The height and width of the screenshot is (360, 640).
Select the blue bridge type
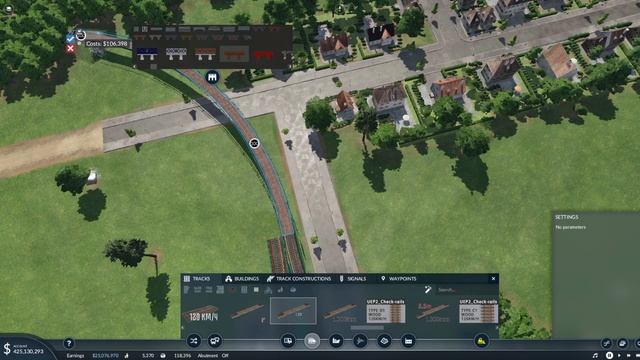click(x=147, y=53)
